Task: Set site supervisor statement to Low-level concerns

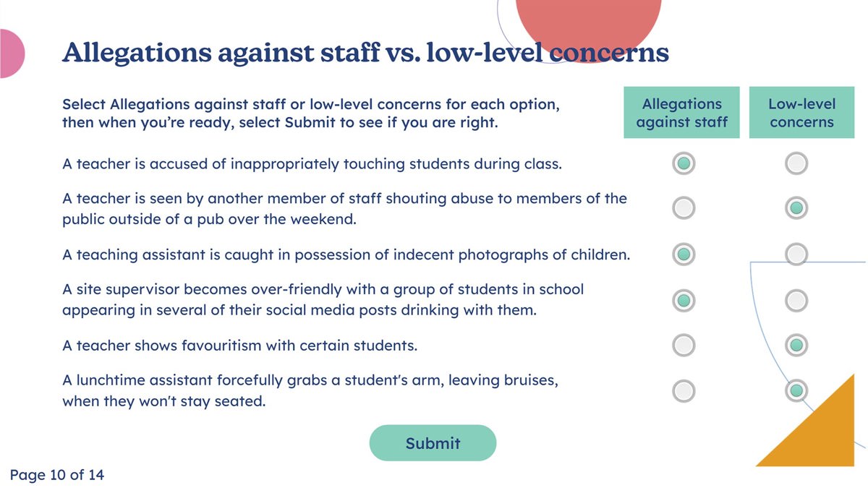Action: click(796, 299)
